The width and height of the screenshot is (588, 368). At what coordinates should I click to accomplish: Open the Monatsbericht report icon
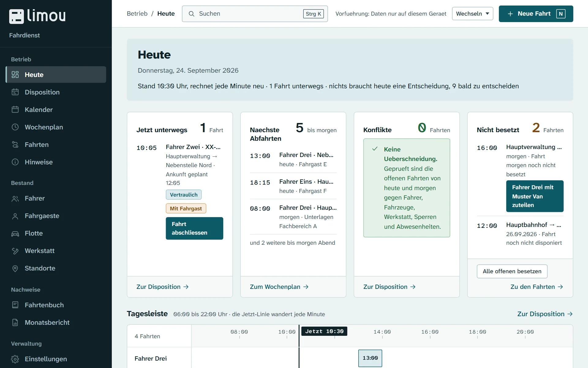(x=15, y=323)
